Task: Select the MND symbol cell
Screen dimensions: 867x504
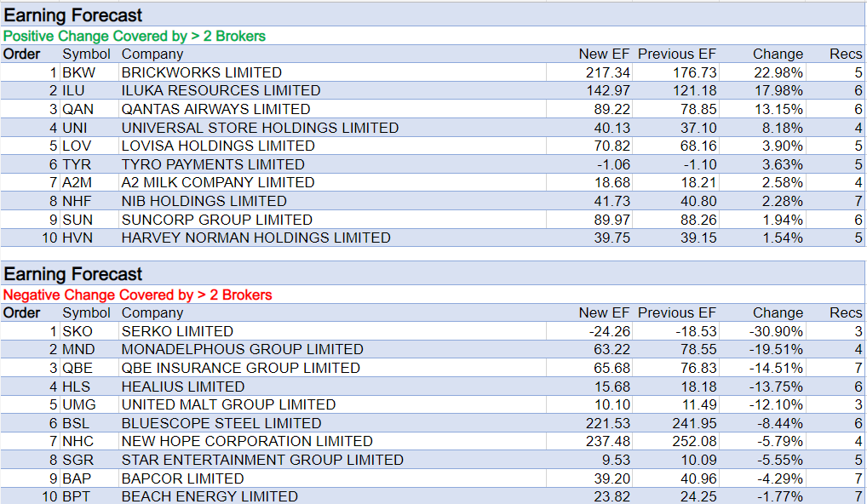Action: click(x=78, y=349)
